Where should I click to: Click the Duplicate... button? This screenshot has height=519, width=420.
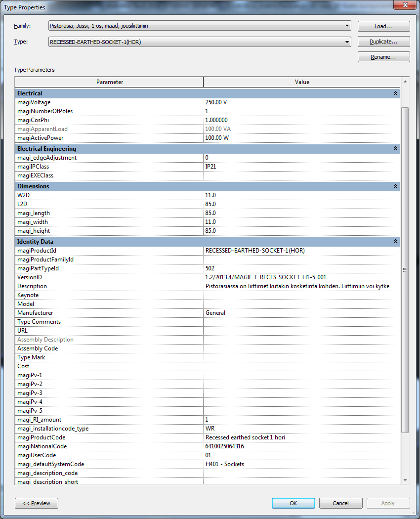[x=383, y=42]
